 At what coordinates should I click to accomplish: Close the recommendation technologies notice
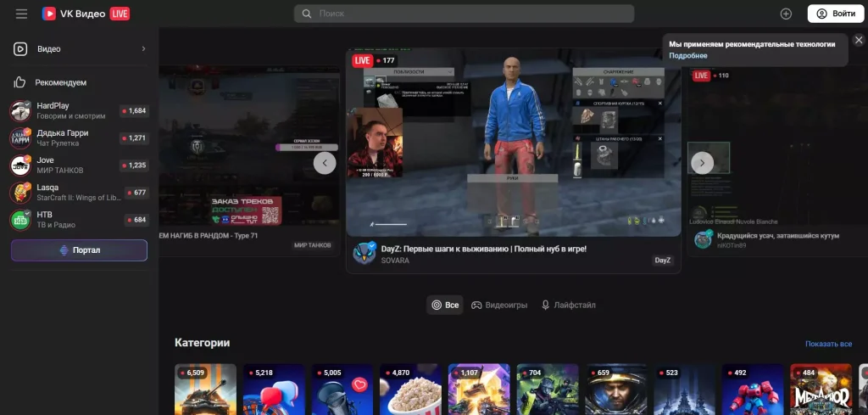pos(859,40)
